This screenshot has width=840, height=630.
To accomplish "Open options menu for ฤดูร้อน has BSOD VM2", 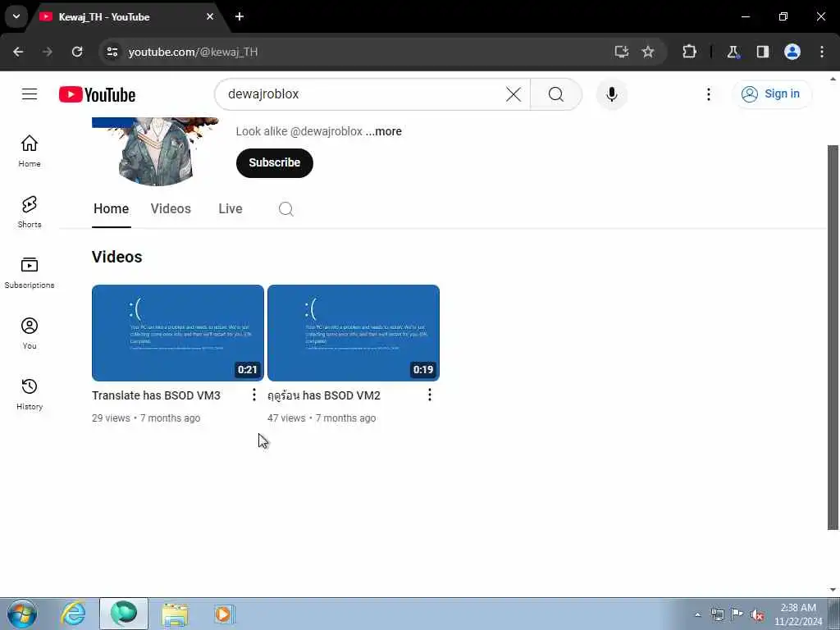I will click(x=430, y=395).
